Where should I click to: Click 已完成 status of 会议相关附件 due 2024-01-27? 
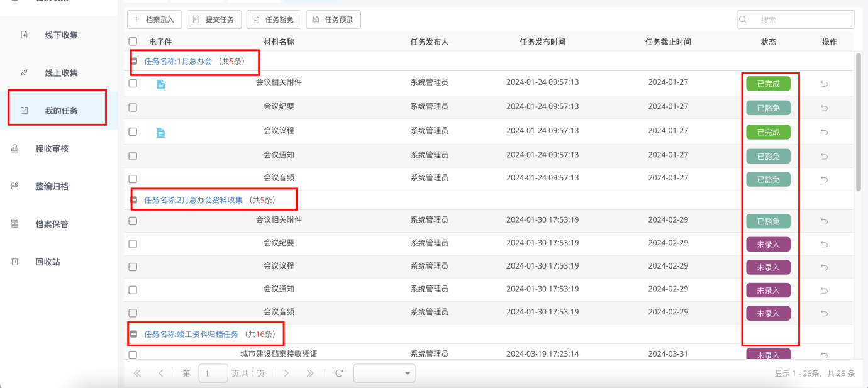pyautogui.click(x=768, y=84)
